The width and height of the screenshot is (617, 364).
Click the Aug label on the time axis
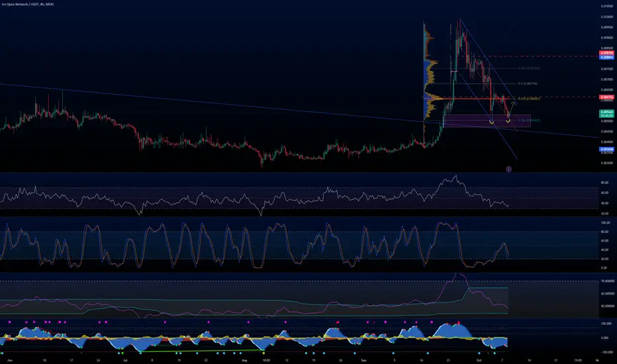tap(244, 360)
